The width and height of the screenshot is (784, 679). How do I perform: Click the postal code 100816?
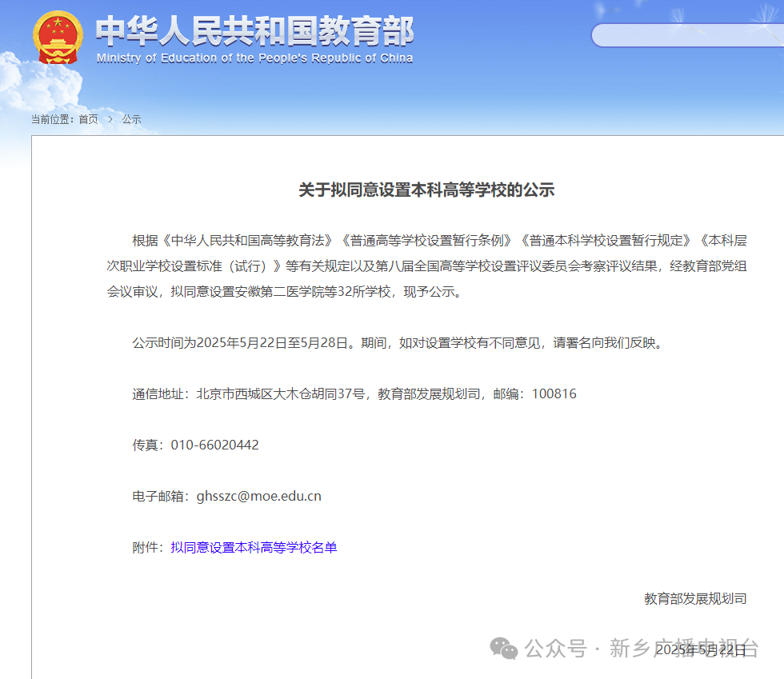pyautogui.click(x=554, y=394)
